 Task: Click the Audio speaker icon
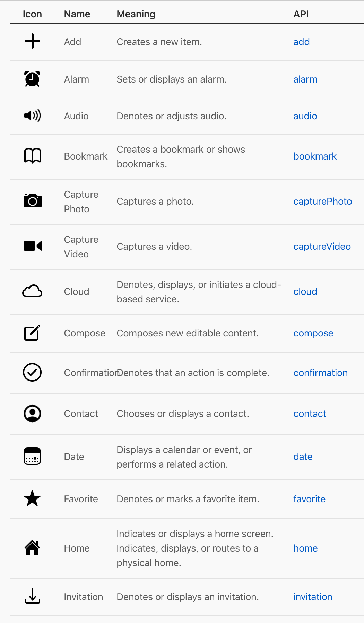click(x=33, y=116)
